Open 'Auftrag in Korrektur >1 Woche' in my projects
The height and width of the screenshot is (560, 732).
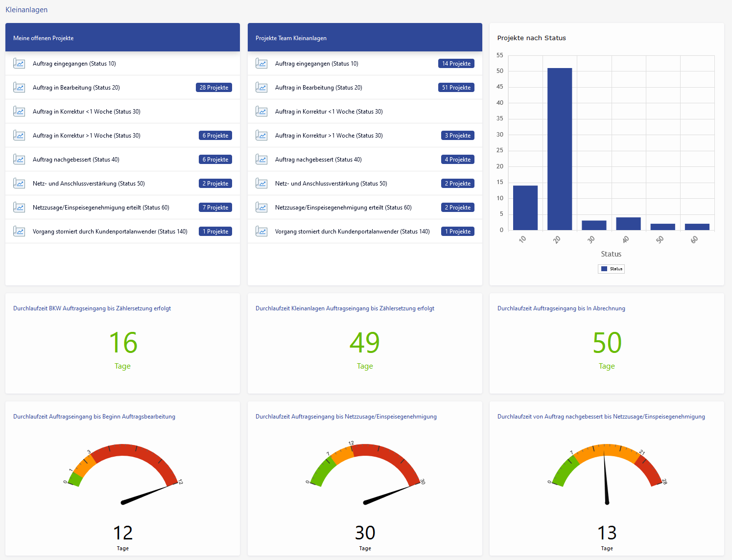click(x=87, y=136)
